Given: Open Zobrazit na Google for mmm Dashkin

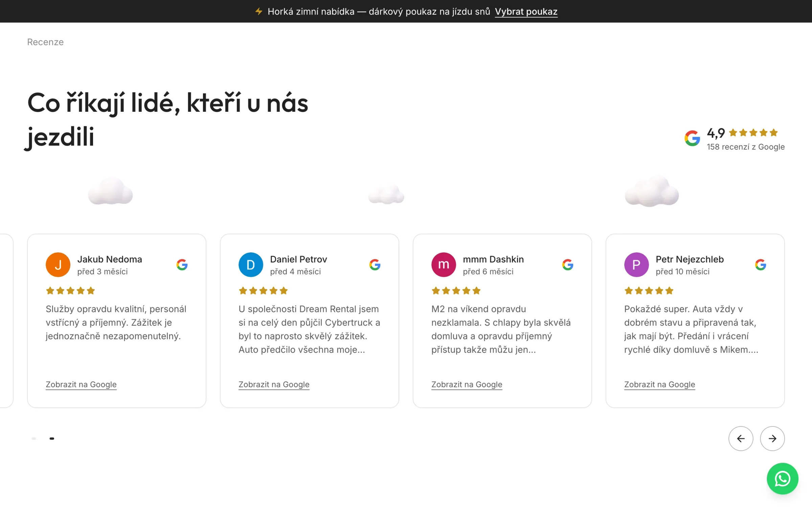Looking at the screenshot, I should pos(467,384).
